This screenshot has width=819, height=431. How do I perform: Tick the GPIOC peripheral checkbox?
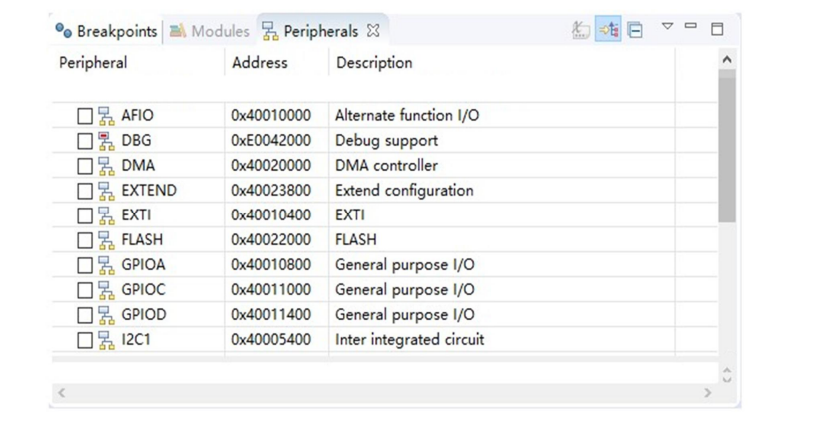(85, 290)
